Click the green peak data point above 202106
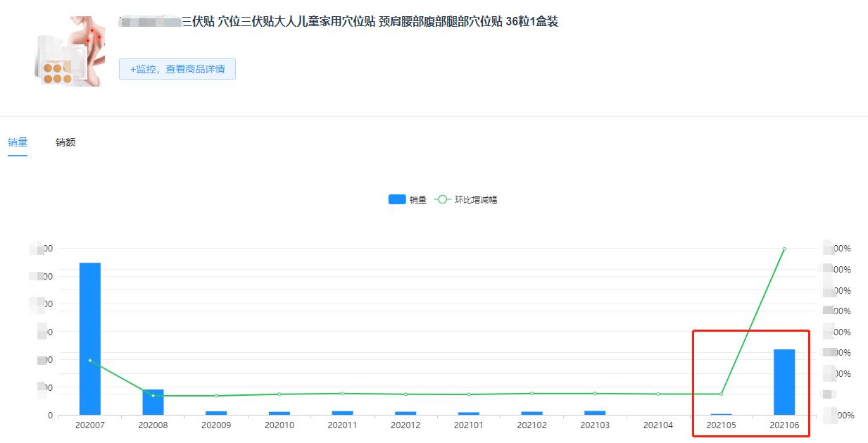 784,249
